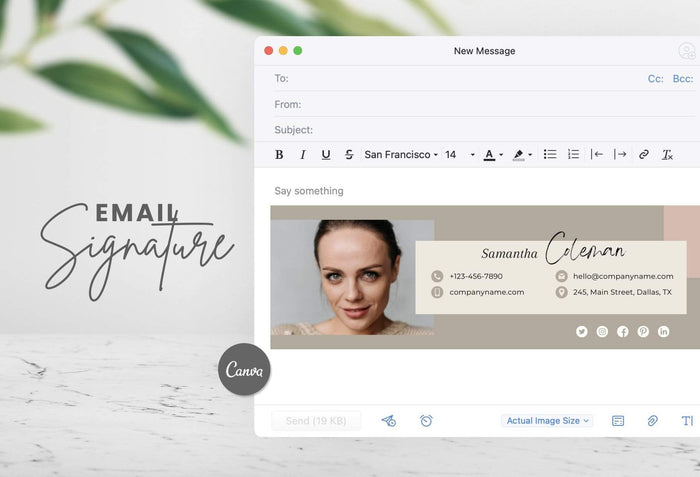Toggle bold formatting in the toolbar
The image size is (700, 477).
[x=279, y=155]
